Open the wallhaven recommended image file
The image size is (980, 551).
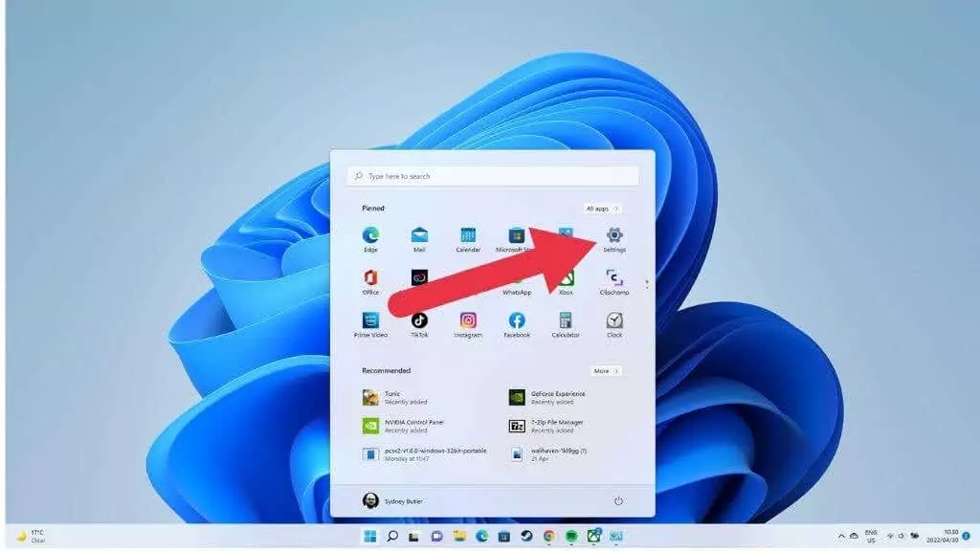point(548,454)
